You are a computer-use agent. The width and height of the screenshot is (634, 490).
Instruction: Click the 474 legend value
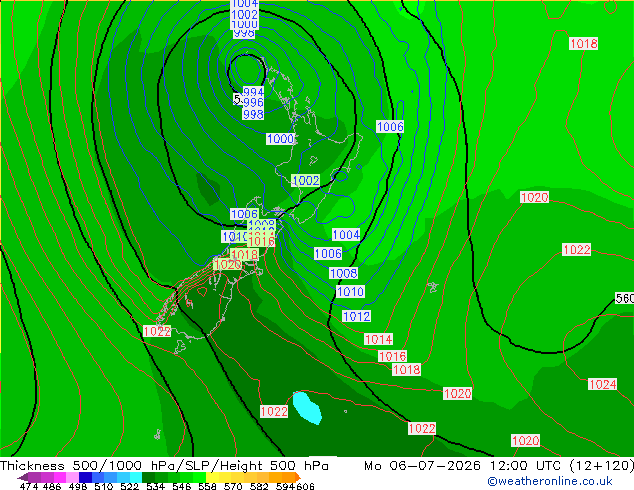pos(29,486)
